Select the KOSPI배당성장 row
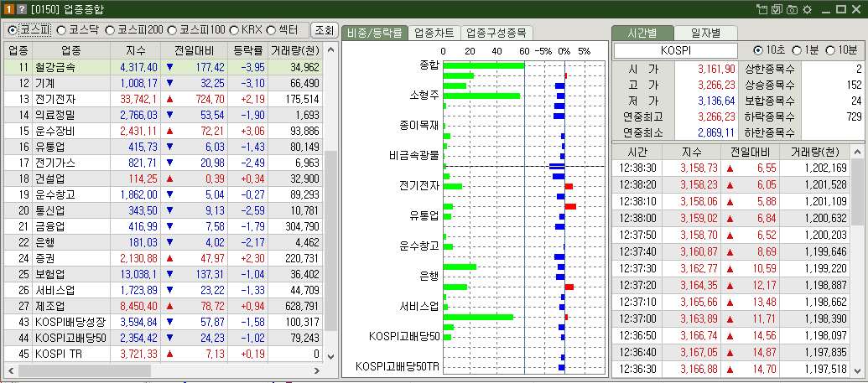The image size is (868, 383). [x=164, y=322]
